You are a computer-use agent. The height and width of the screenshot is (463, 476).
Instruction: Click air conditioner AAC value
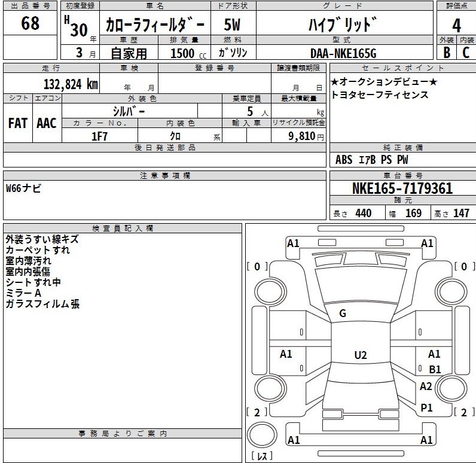pos(47,123)
